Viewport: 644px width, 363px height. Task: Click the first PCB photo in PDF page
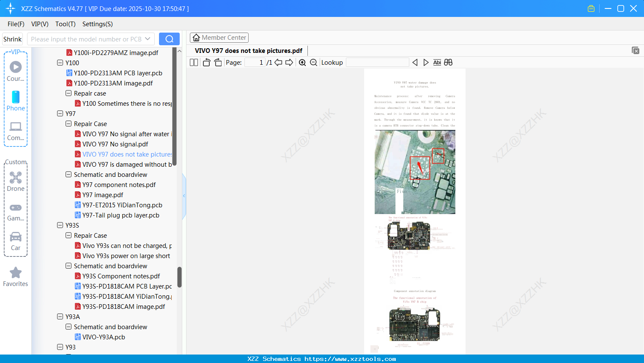[415, 172]
